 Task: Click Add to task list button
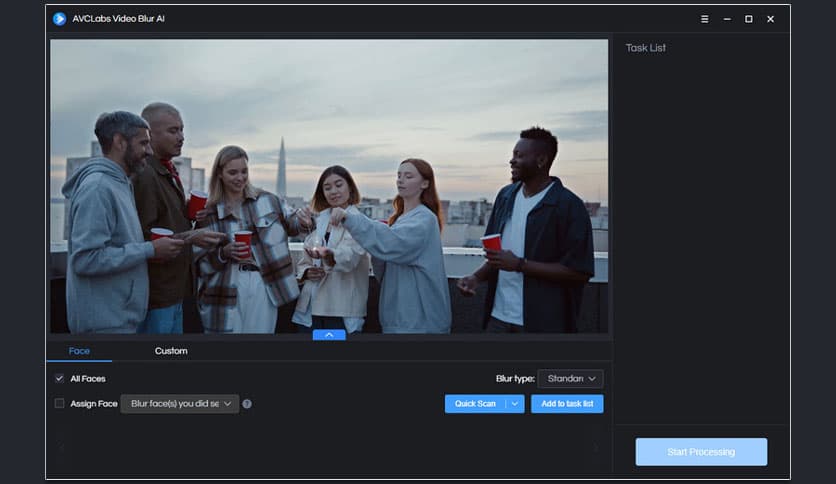pyautogui.click(x=567, y=404)
